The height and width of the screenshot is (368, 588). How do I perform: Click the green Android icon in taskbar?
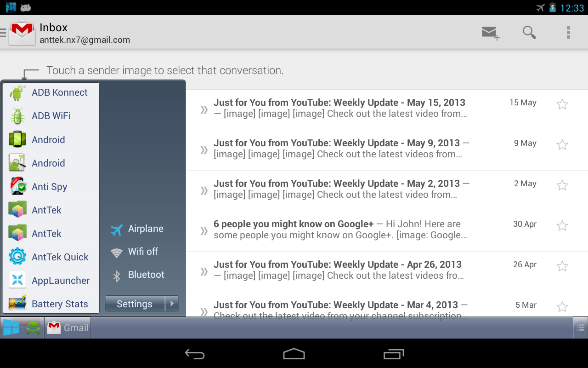(x=33, y=328)
